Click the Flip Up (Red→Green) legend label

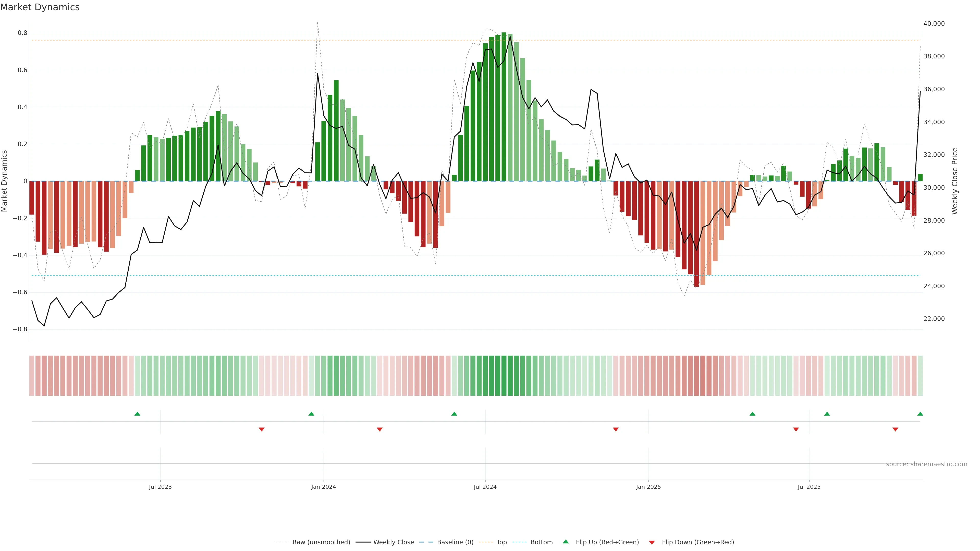click(607, 542)
